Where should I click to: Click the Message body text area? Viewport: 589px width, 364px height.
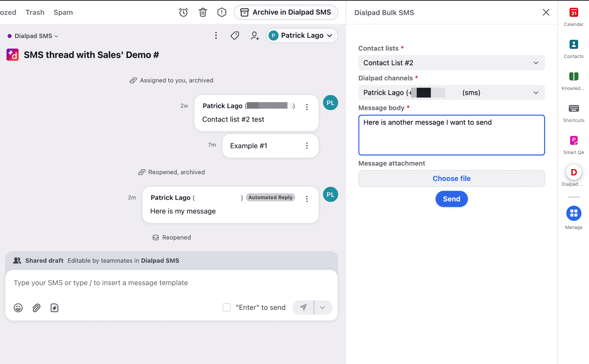(451, 135)
